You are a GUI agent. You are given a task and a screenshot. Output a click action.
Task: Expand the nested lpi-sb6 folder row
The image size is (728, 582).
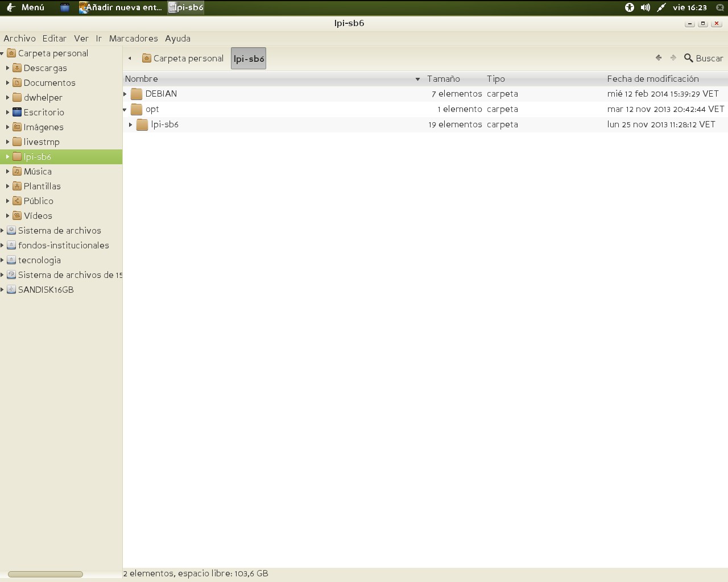[131, 124]
